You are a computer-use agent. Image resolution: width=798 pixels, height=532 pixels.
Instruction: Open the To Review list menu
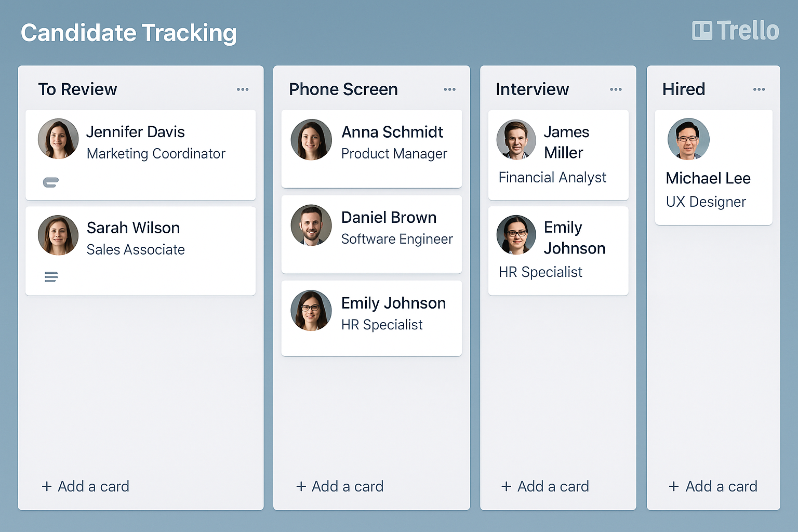243,89
